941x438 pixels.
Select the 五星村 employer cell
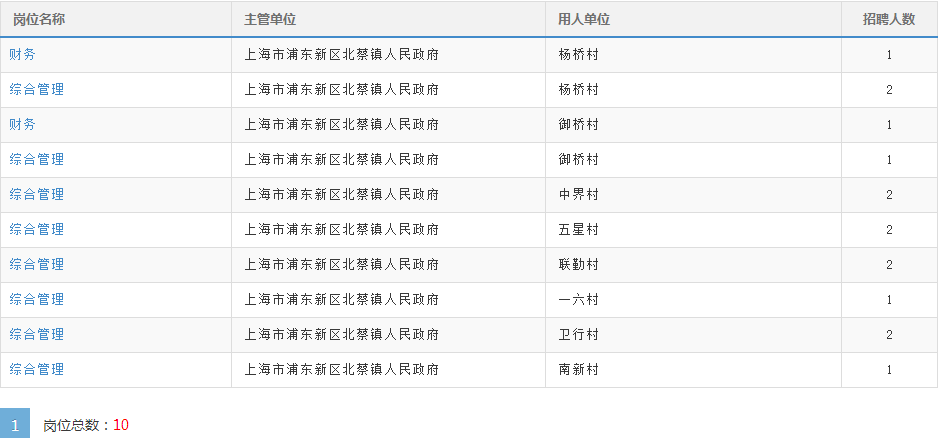pyautogui.click(x=693, y=230)
